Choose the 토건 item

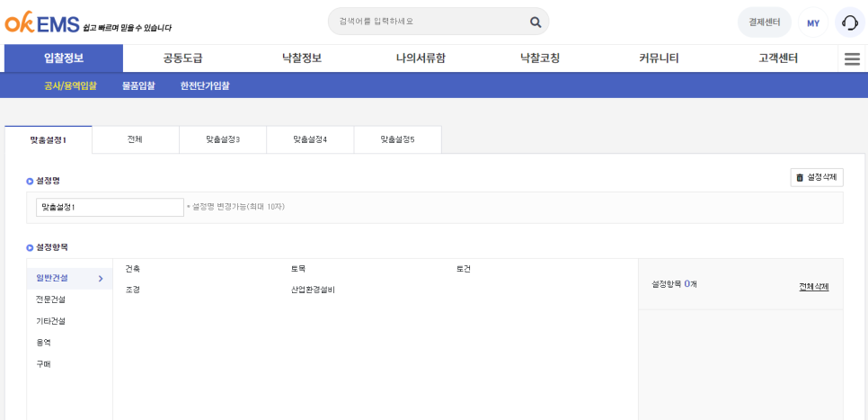(464, 269)
